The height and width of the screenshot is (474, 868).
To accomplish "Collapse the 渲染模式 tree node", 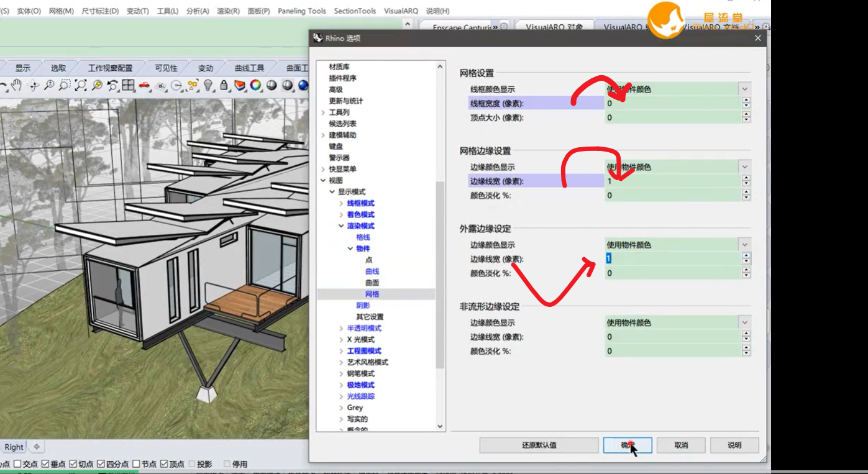I will pyautogui.click(x=341, y=226).
